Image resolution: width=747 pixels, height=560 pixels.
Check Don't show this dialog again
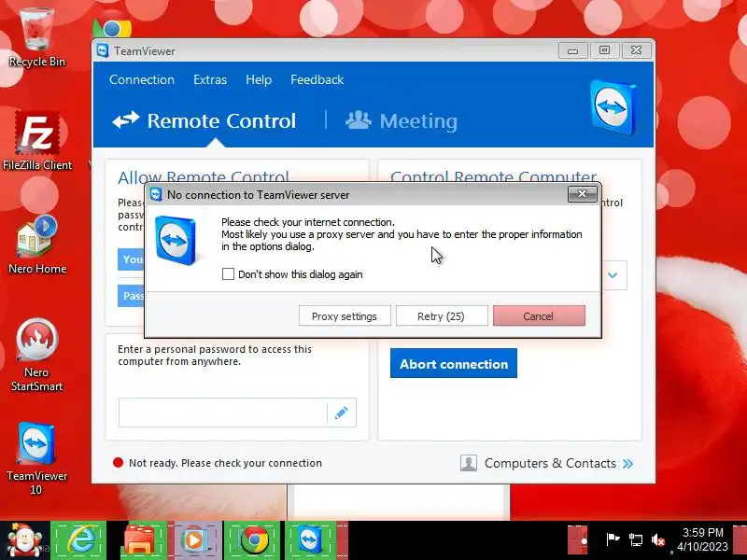coord(228,274)
